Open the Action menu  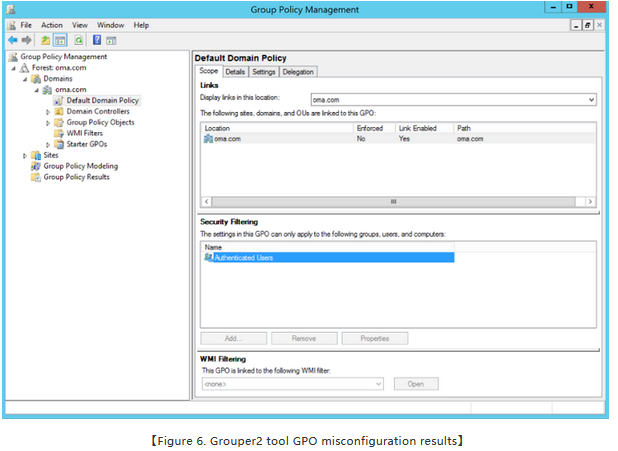52,24
